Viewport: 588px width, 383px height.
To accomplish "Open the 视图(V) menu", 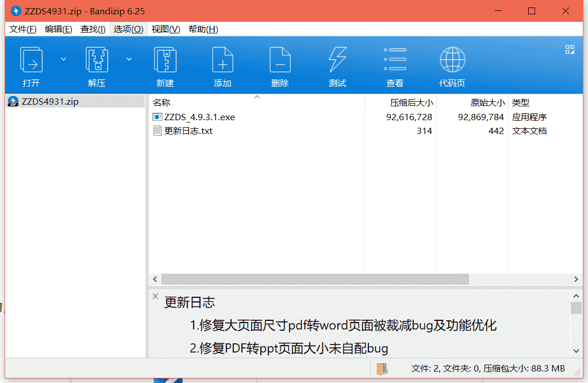I will pos(166,29).
